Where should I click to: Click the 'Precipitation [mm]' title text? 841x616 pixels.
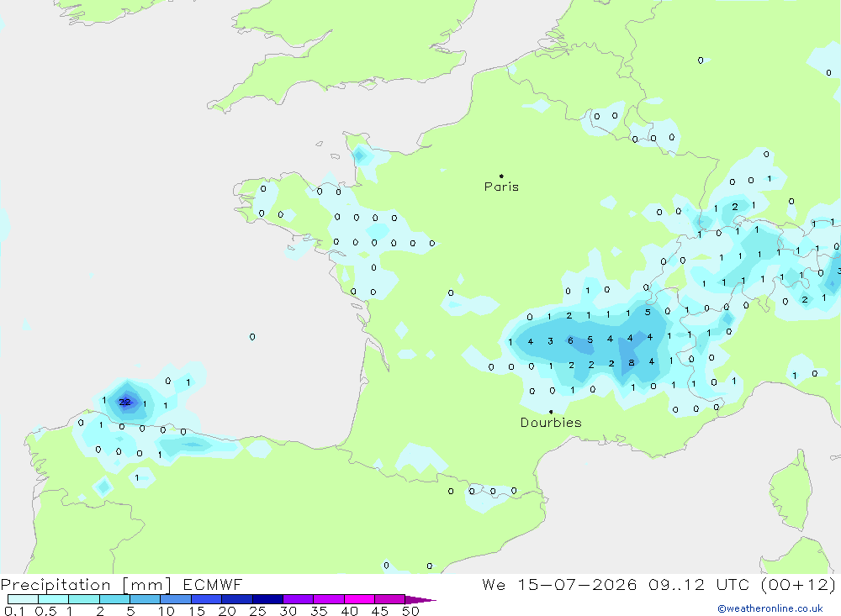[86, 584]
